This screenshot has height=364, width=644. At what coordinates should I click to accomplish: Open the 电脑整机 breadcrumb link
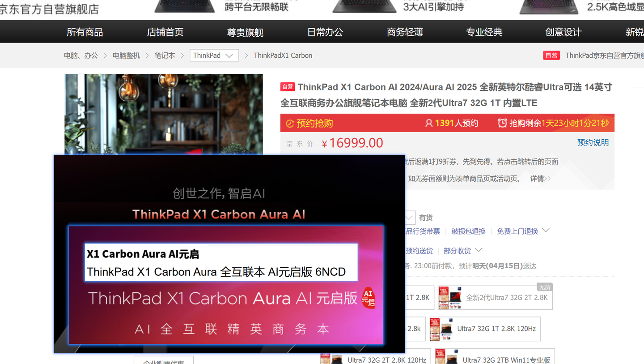click(x=126, y=56)
